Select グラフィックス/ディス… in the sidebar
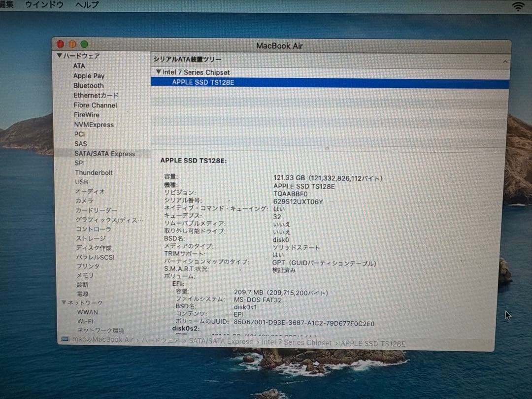532x399 pixels. [109, 220]
